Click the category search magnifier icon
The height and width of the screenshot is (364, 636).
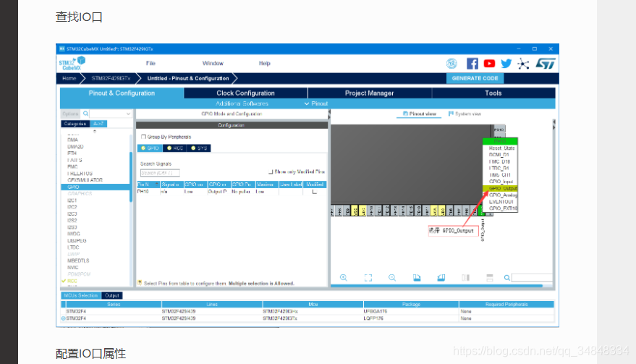click(85, 114)
